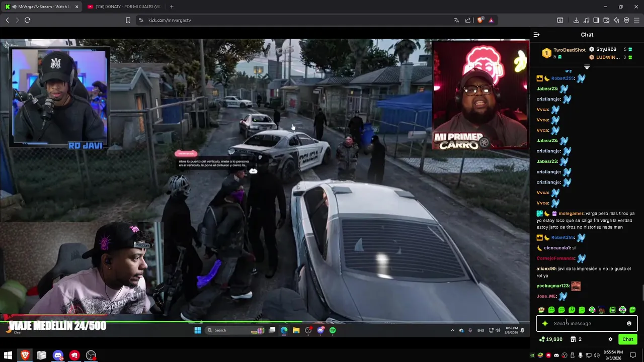Viewport: 644px width, 362px height.
Task: Click the tab search icon in the toolbar
Action: point(560,20)
